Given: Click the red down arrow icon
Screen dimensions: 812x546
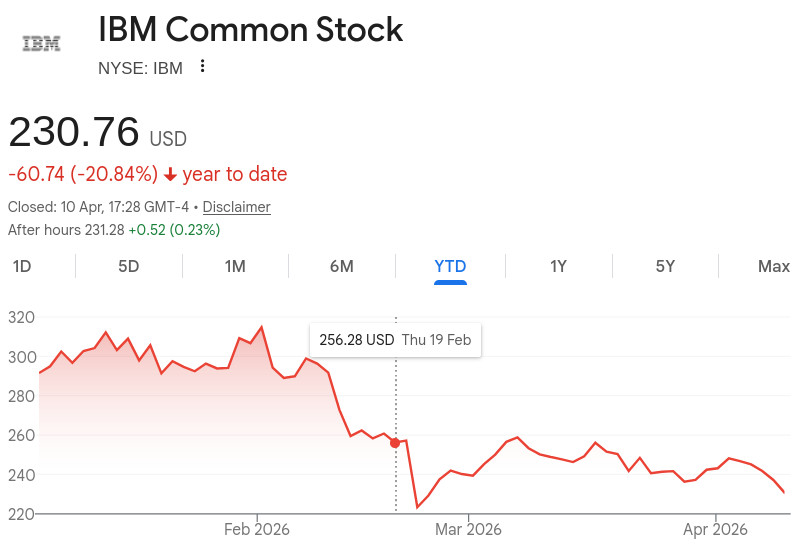Looking at the screenshot, I should click(171, 175).
